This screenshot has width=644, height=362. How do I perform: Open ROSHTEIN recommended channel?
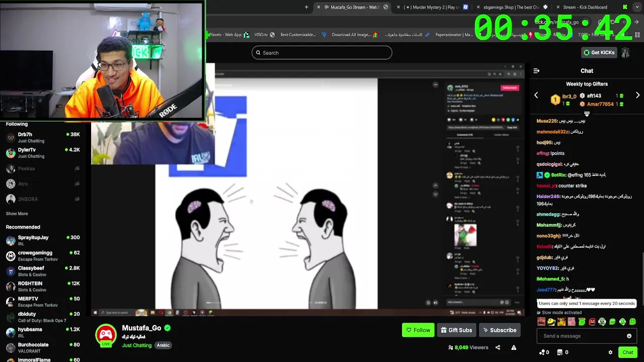click(x=43, y=287)
